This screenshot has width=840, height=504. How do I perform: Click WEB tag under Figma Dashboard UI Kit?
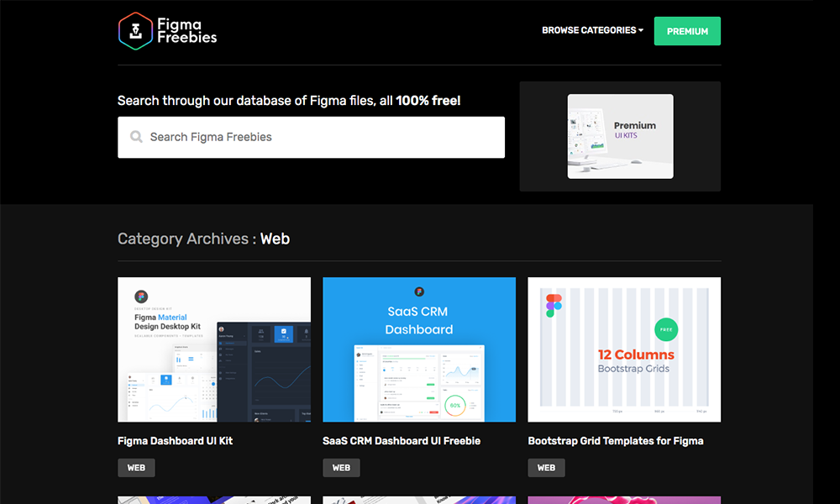(136, 468)
